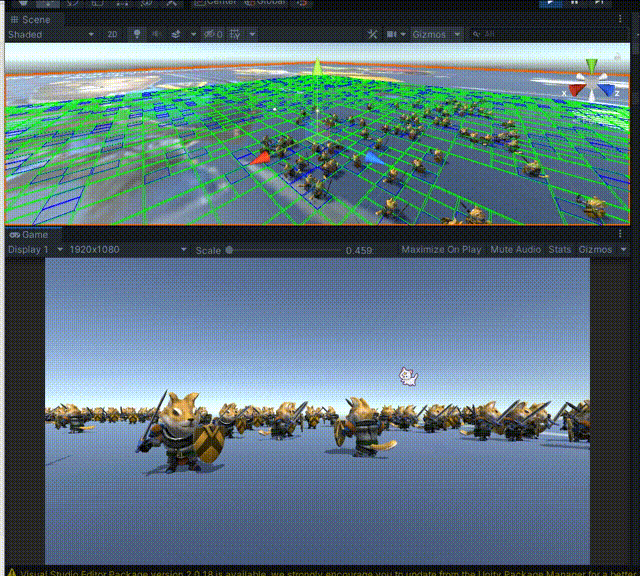Open Display 1 dropdown
The width and height of the screenshot is (640, 576).
[36, 249]
